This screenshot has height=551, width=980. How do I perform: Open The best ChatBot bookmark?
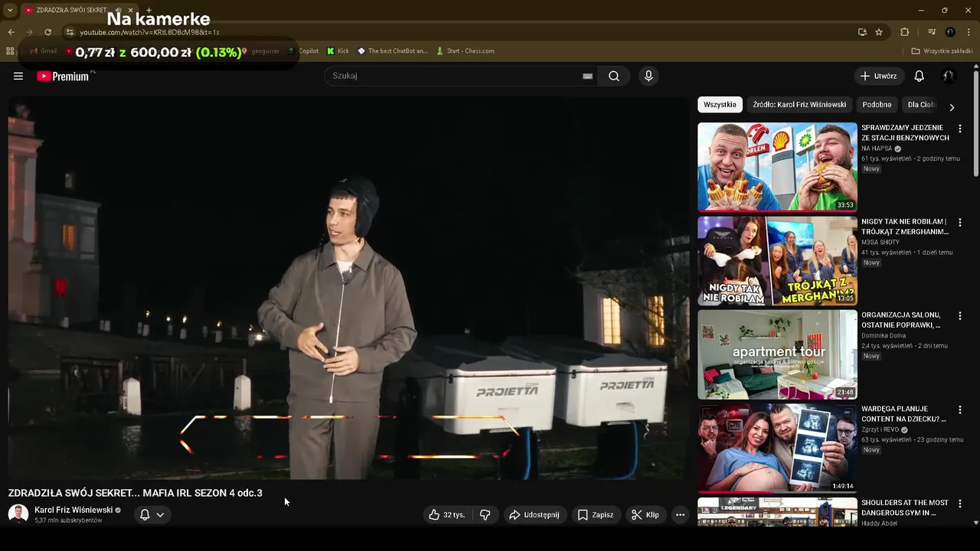(393, 51)
